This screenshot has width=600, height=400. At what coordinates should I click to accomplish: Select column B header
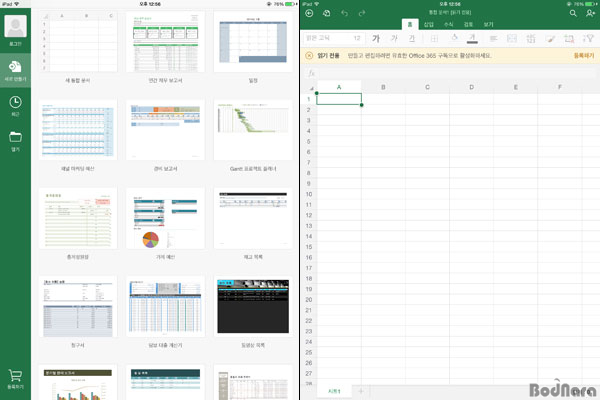pyautogui.click(x=383, y=87)
